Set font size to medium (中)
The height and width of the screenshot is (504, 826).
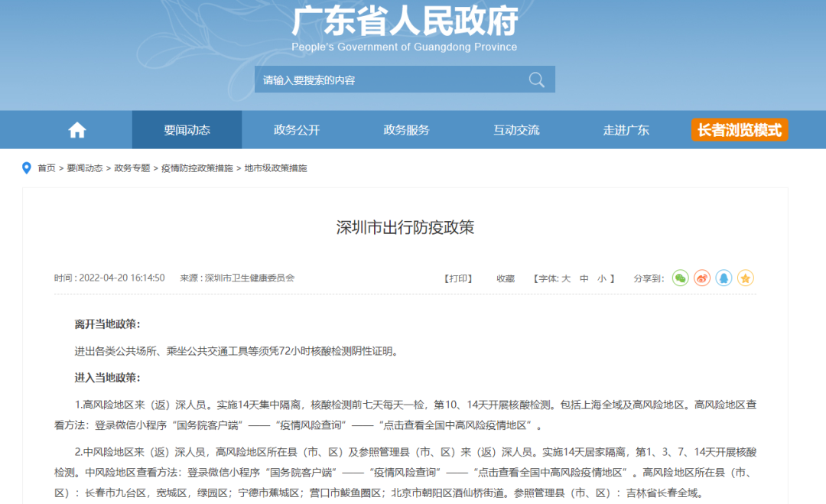[584, 278]
